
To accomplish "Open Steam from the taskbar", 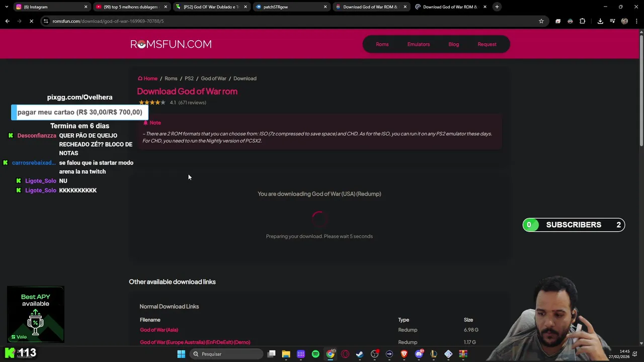I will (x=360, y=354).
